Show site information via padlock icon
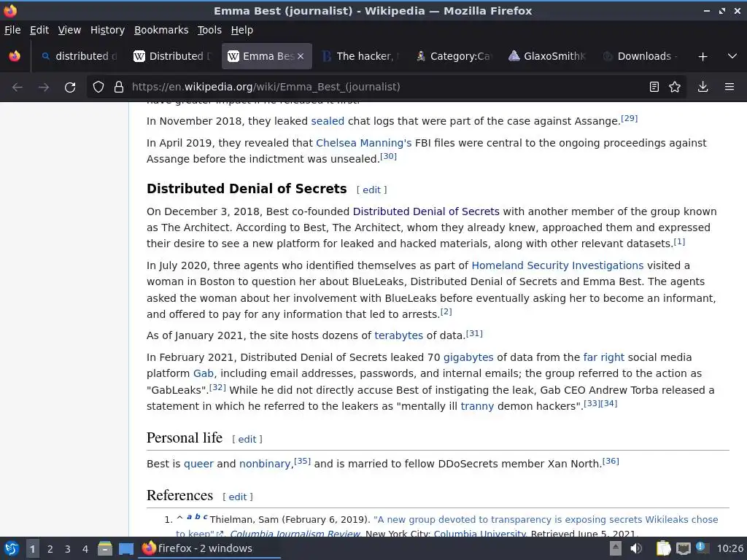Viewport: 747px width, 560px height. pyautogui.click(x=119, y=87)
